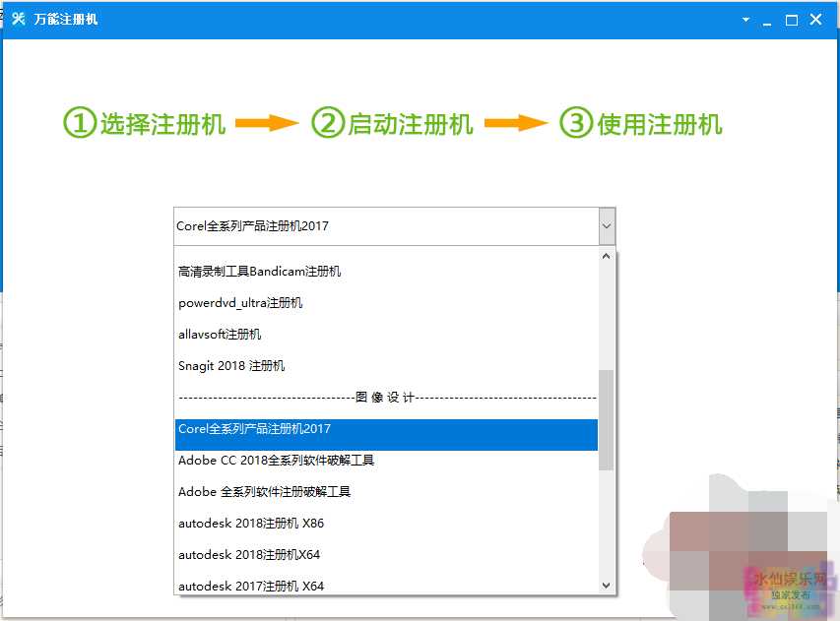Screen dimensions: 840x621
Task: Maximize the 万能注册机 window
Action: [x=792, y=20]
